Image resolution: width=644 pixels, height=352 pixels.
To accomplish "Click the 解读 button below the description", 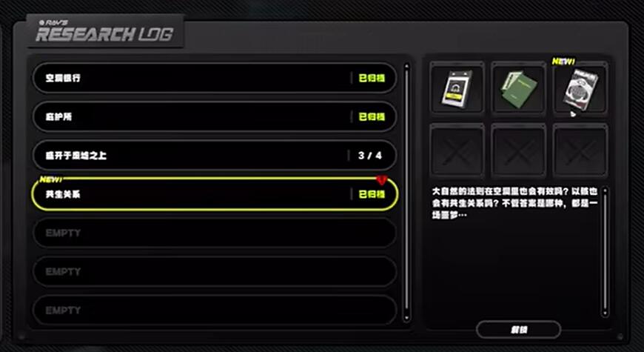I will [518, 330].
